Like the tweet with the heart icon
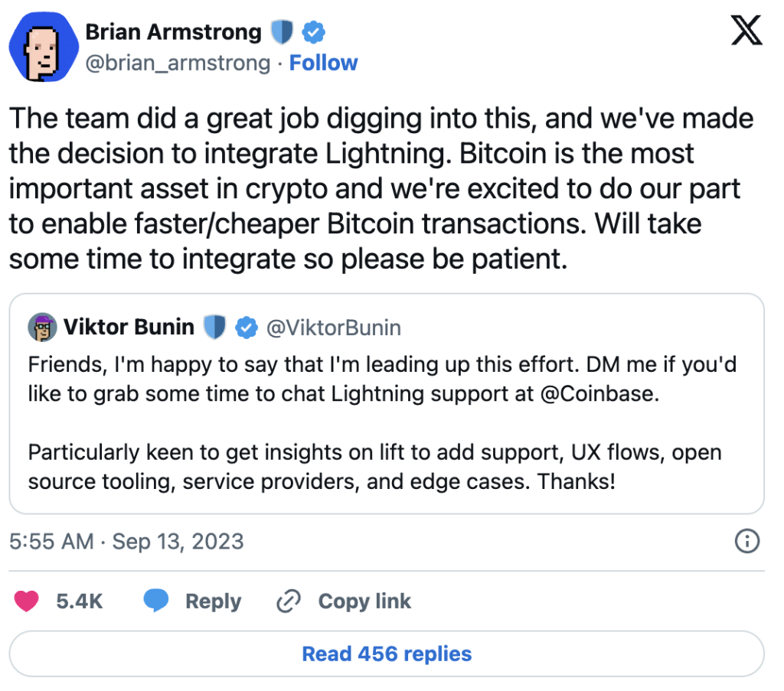 (x=27, y=601)
